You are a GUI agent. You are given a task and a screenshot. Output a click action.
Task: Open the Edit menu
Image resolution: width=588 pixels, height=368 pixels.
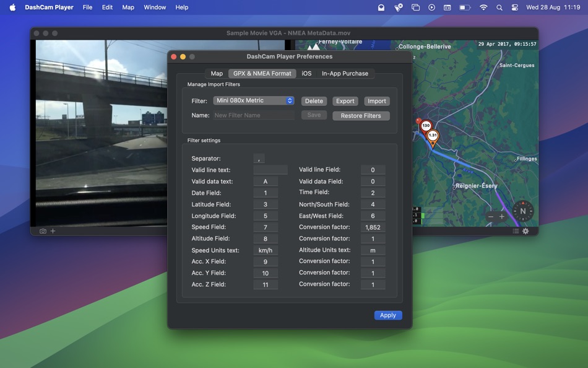pos(107,7)
